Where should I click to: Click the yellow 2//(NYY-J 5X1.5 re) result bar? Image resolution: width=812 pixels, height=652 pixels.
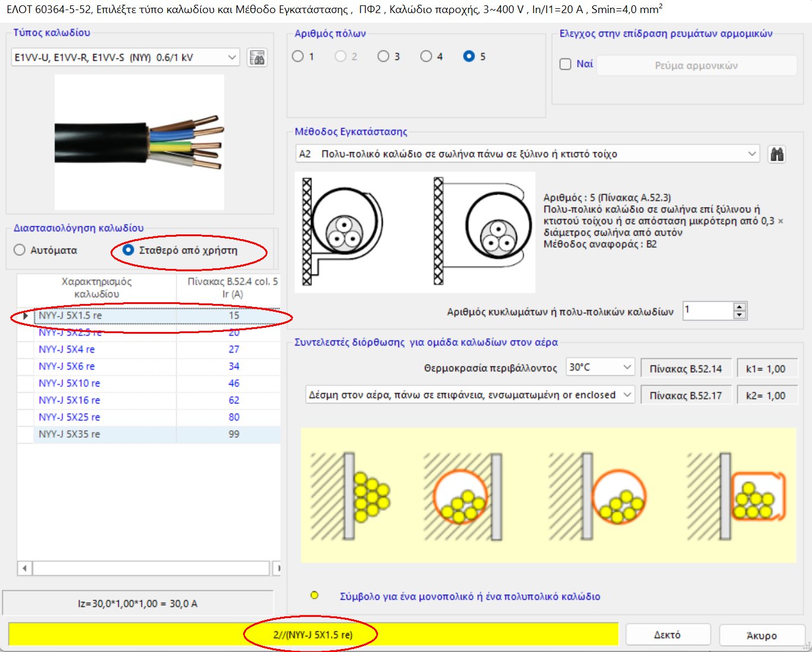coord(310,635)
